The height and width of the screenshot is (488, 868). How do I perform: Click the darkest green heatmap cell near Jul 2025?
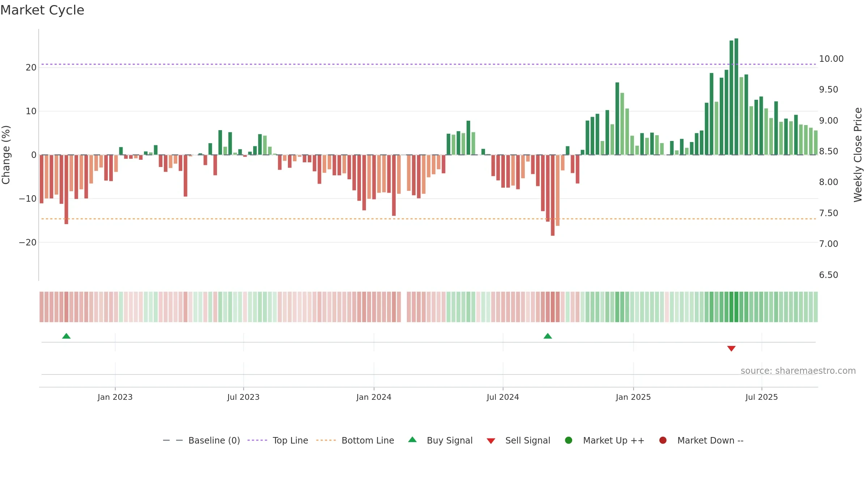click(x=736, y=307)
